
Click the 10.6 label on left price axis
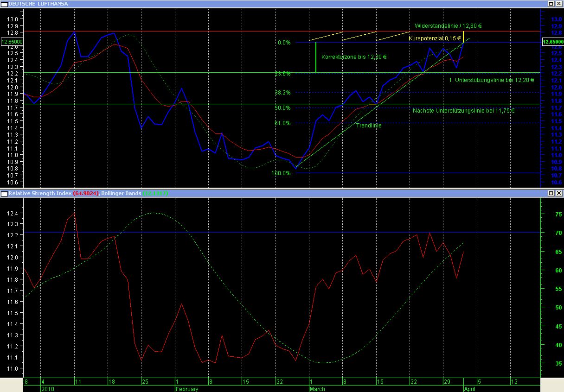(13, 183)
